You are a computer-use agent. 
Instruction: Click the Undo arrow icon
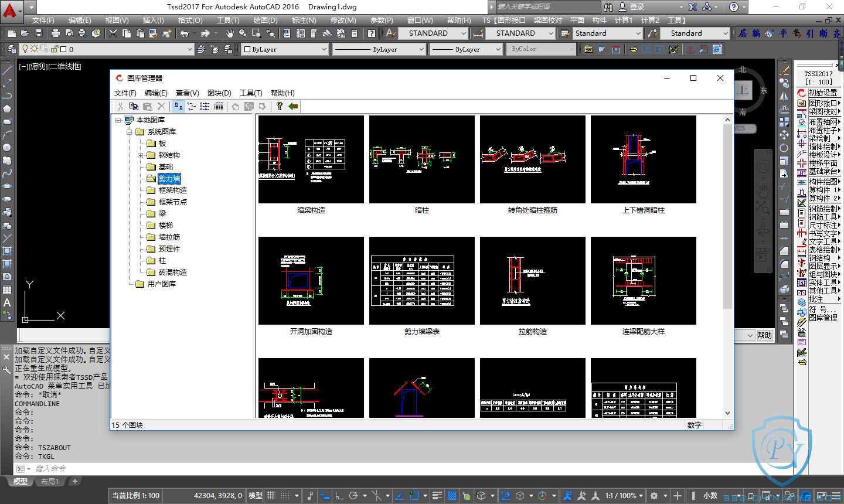pos(185,33)
